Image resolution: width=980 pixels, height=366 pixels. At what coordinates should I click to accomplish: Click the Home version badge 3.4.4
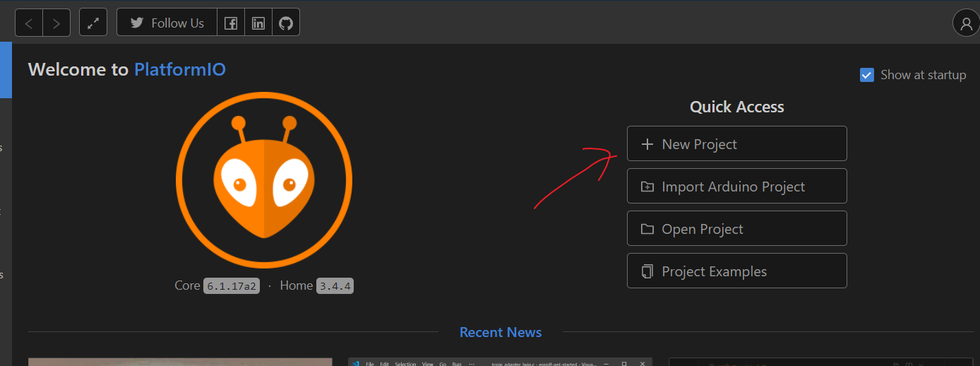[335, 286]
